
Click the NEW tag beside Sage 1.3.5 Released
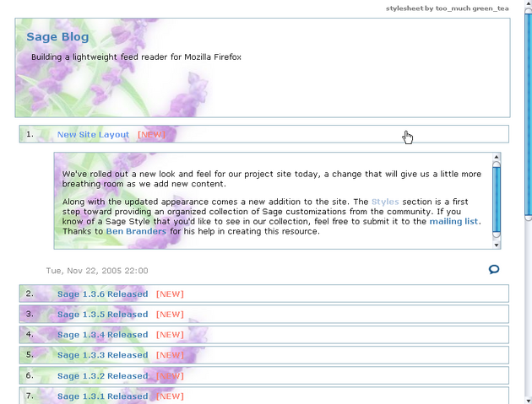click(170, 315)
